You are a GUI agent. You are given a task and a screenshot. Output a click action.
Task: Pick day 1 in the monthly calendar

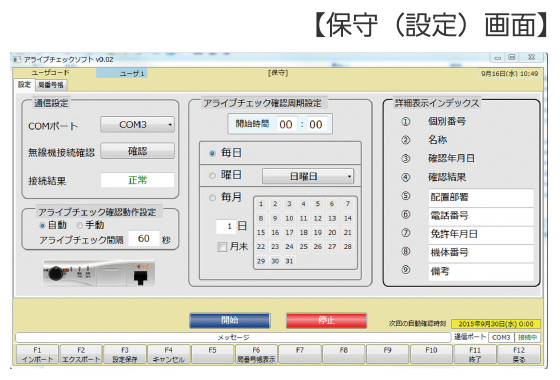(x=261, y=204)
